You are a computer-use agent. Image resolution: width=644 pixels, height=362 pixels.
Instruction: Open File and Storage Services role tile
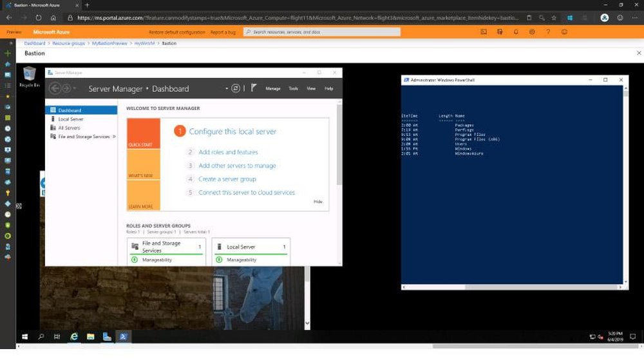click(x=166, y=251)
